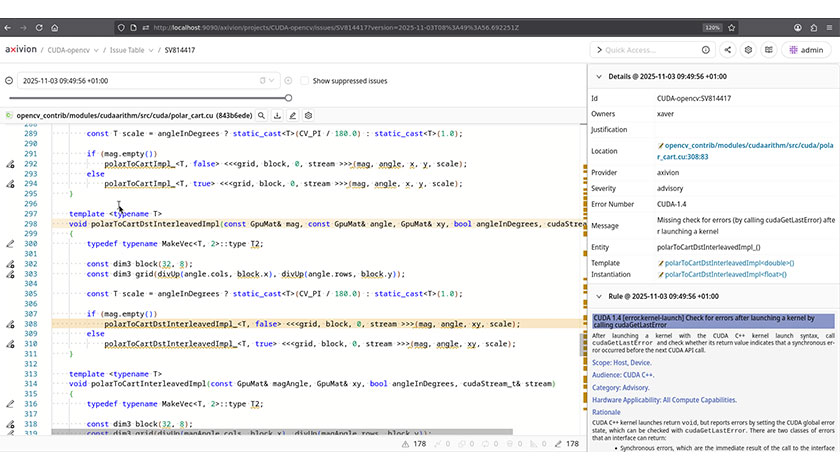Image resolution: width=840 pixels, height=470 pixels.
Task: Enable Show suppressed issues checkbox
Action: (305, 80)
